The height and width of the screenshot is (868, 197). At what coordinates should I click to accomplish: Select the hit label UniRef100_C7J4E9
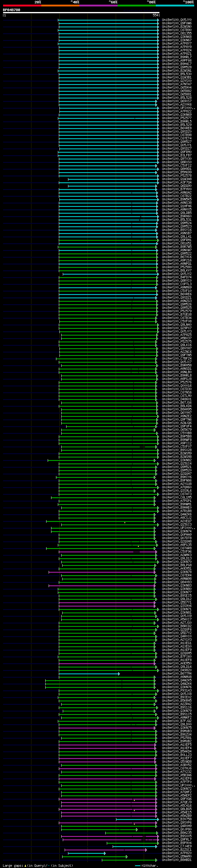click(x=177, y=846)
